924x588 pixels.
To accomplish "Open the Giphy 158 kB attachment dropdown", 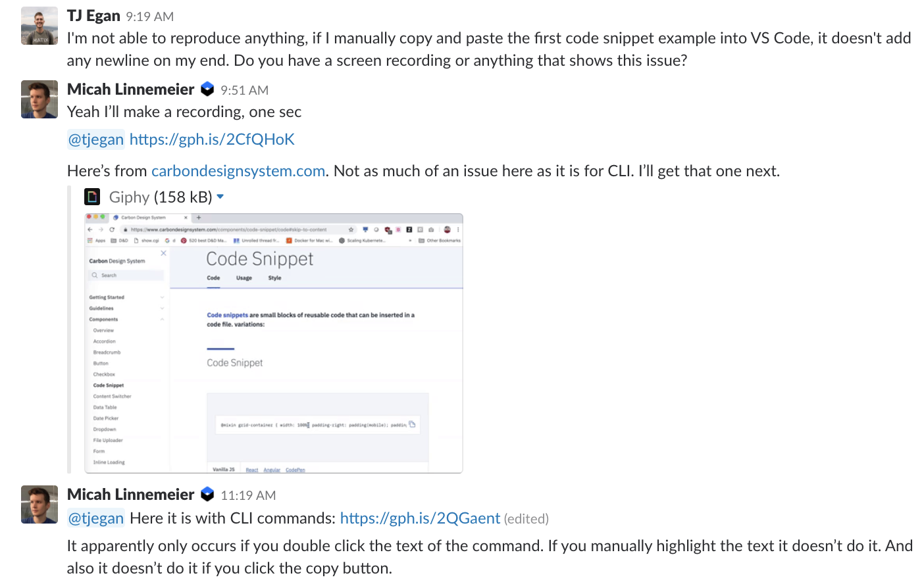I will tap(220, 196).
